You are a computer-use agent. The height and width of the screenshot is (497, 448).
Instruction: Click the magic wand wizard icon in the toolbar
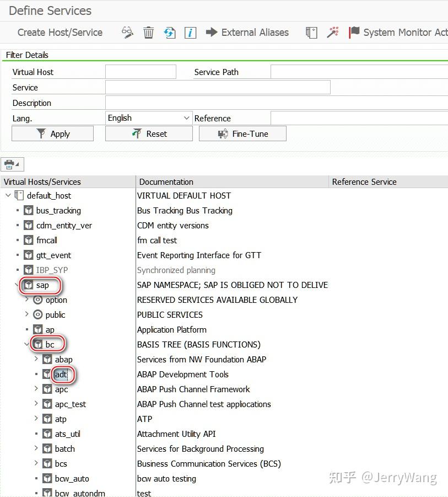332,33
